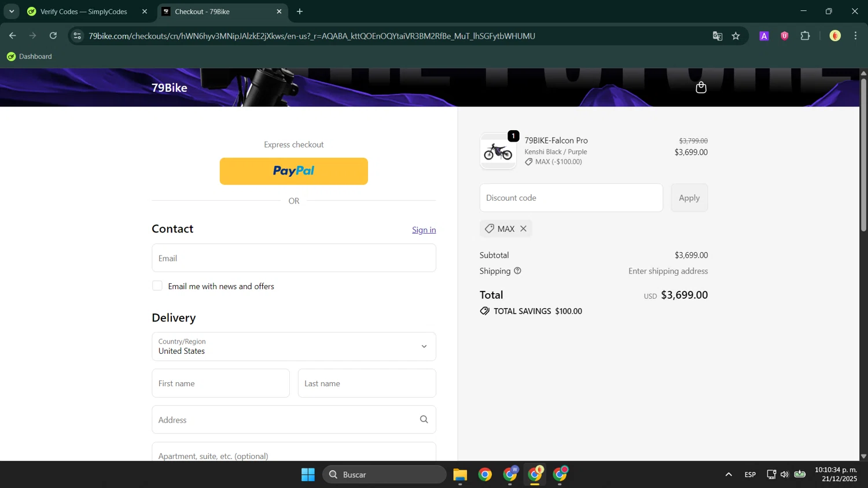Screen dimensions: 868x488
Task: Click the shipping help question mark icon
Action: coord(517,271)
